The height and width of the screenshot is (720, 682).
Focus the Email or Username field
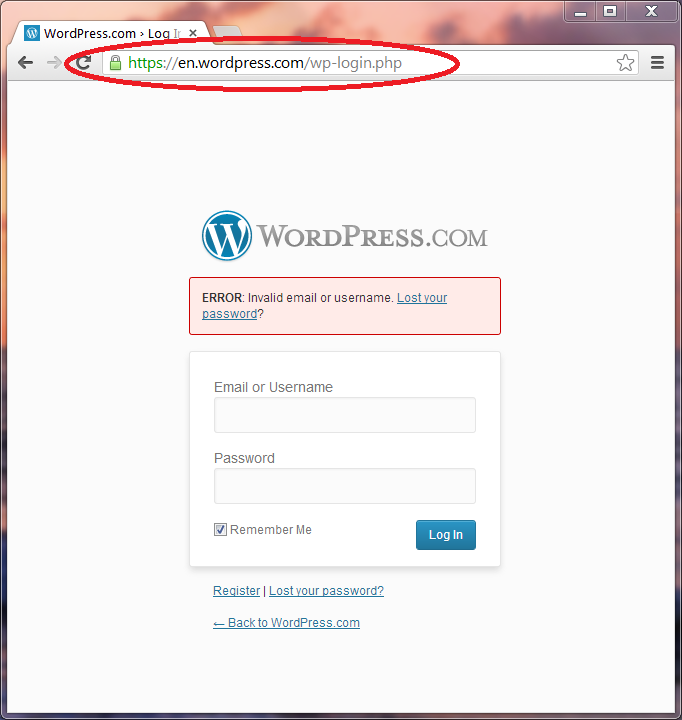click(345, 415)
